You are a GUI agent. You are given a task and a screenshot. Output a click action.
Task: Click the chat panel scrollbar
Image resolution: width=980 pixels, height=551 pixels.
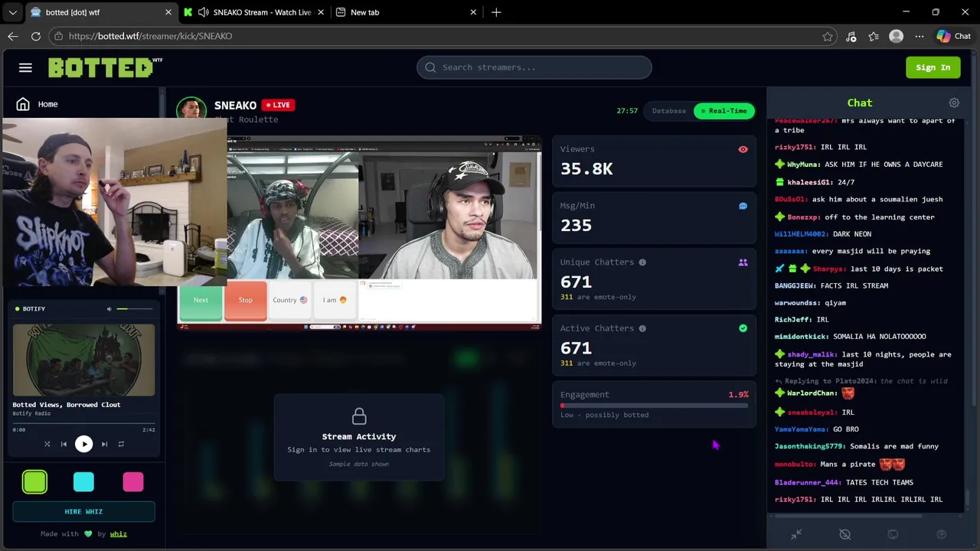pyautogui.click(x=968, y=497)
